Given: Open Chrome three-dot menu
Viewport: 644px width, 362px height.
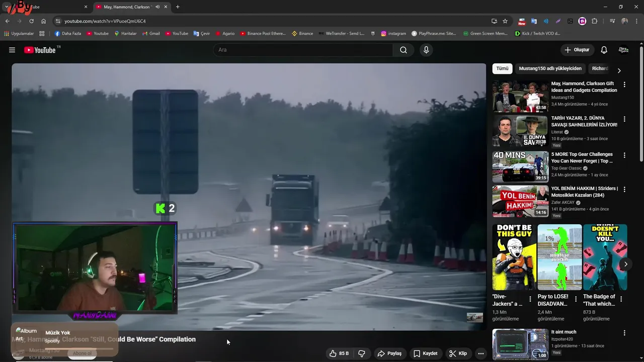Looking at the screenshot, I should pos(636,21).
